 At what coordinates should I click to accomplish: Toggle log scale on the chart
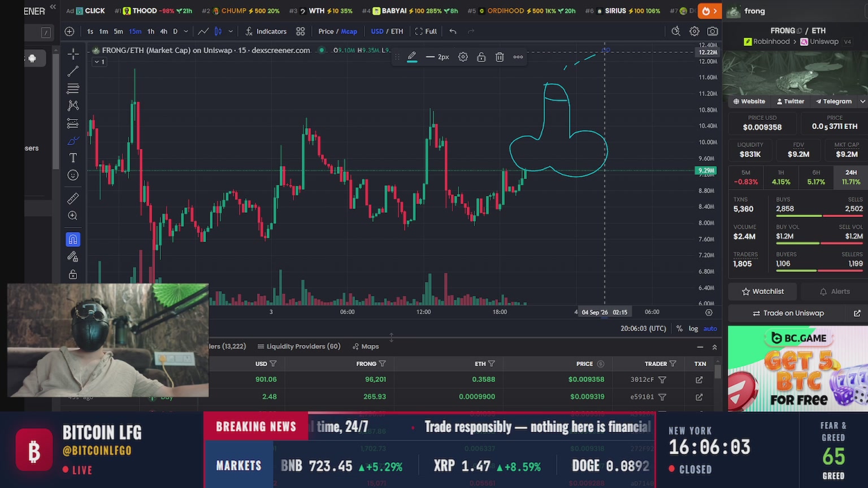[x=693, y=328]
